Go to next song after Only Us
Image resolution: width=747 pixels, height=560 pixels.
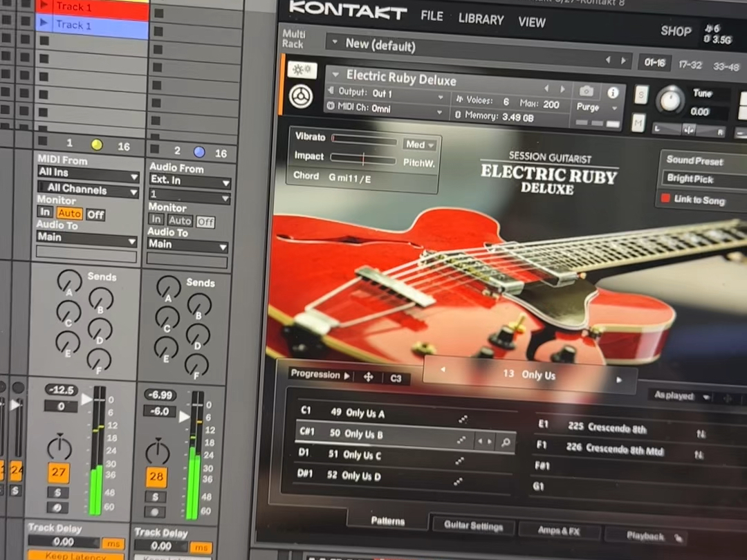(619, 380)
